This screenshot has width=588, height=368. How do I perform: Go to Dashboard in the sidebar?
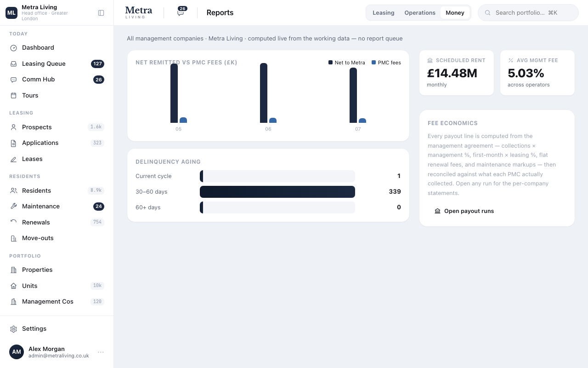pyautogui.click(x=57, y=48)
